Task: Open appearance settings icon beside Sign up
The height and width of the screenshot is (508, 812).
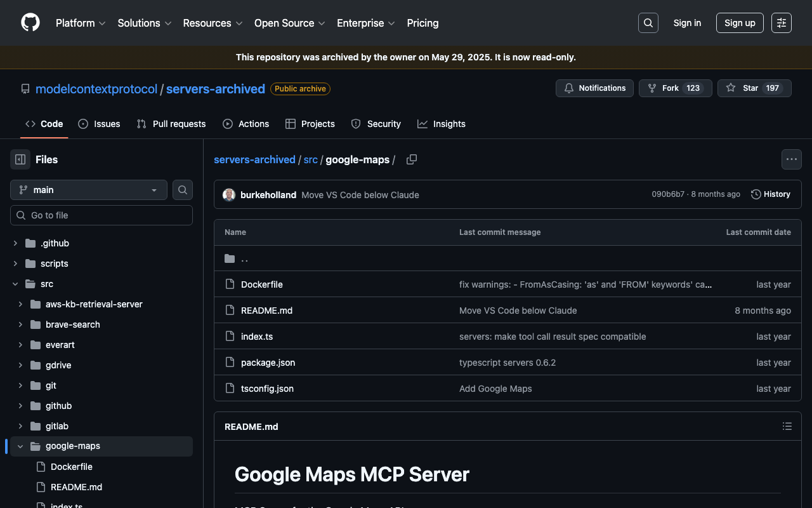Action: click(x=781, y=23)
